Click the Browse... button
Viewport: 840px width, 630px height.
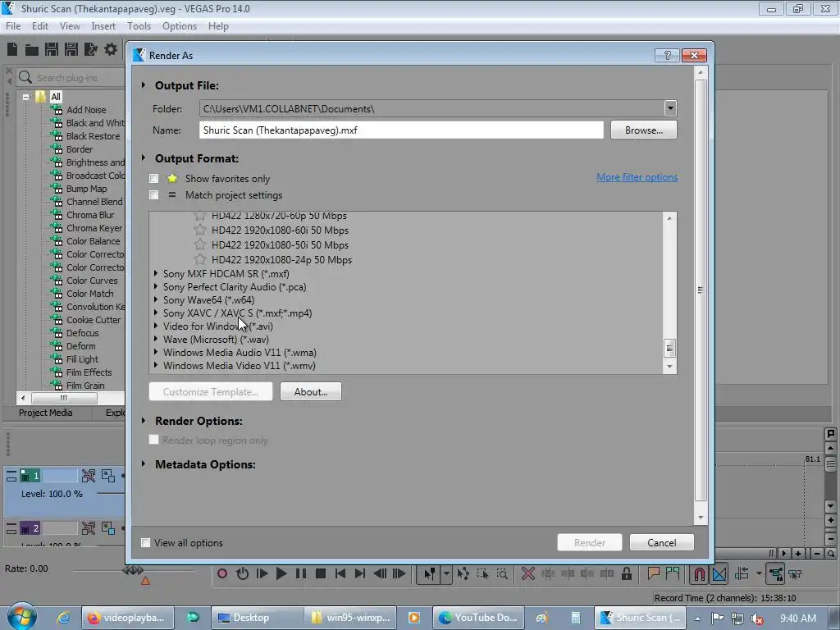[643, 130]
